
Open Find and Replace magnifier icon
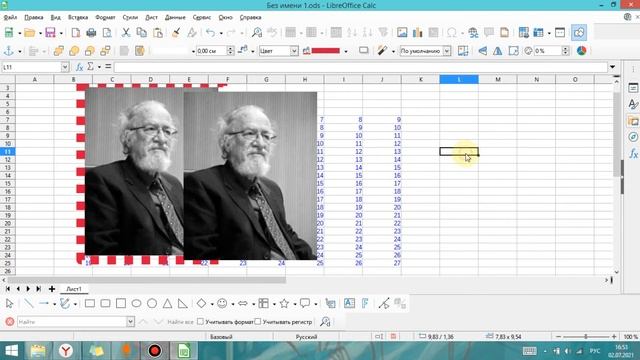(x=257, y=33)
